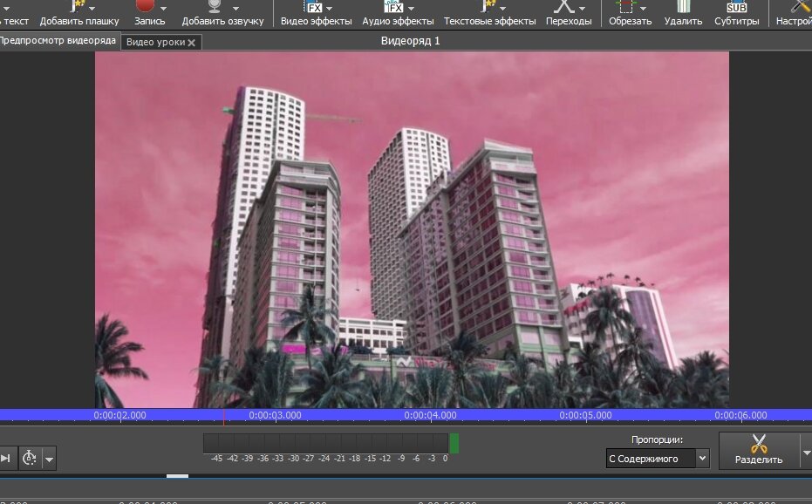Expand Текстовые эффекты dropdown arrow
Image resolution: width=812 pixels, height=504 pixels.
[503, 8]
